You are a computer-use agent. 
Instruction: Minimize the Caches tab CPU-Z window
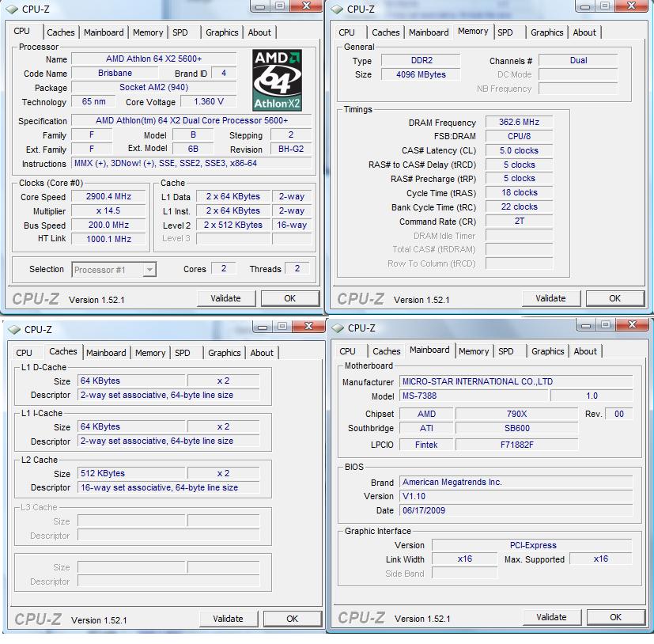[x=263, y=327]
